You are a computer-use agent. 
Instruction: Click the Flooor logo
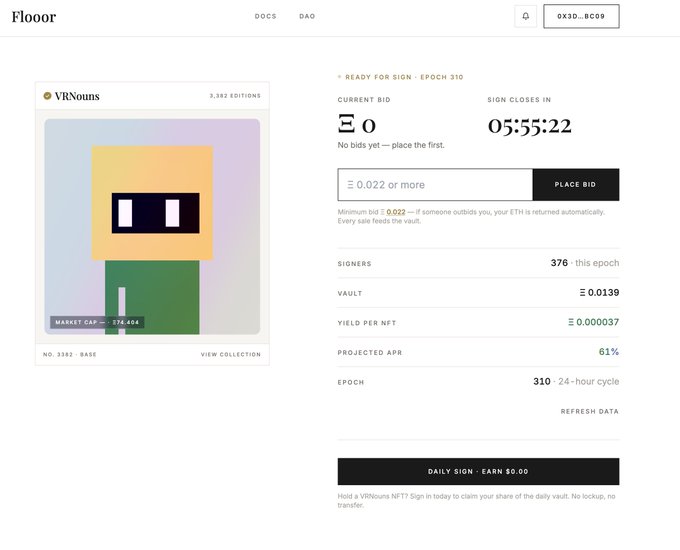pyautogui.click(x=34, y=17)
